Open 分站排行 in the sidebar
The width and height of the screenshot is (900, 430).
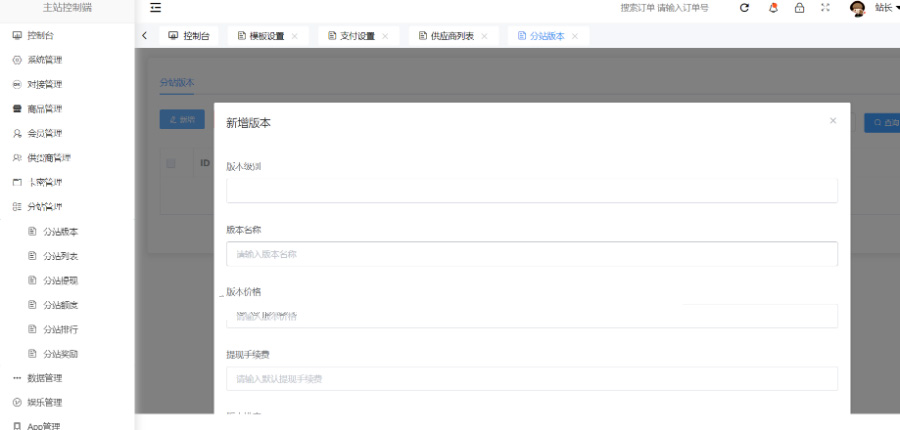coord(60,329)
